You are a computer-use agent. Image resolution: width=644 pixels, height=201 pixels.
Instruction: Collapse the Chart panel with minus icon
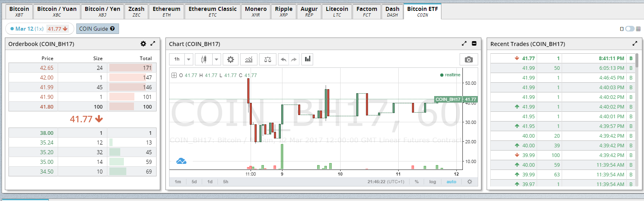coord(474,44)
